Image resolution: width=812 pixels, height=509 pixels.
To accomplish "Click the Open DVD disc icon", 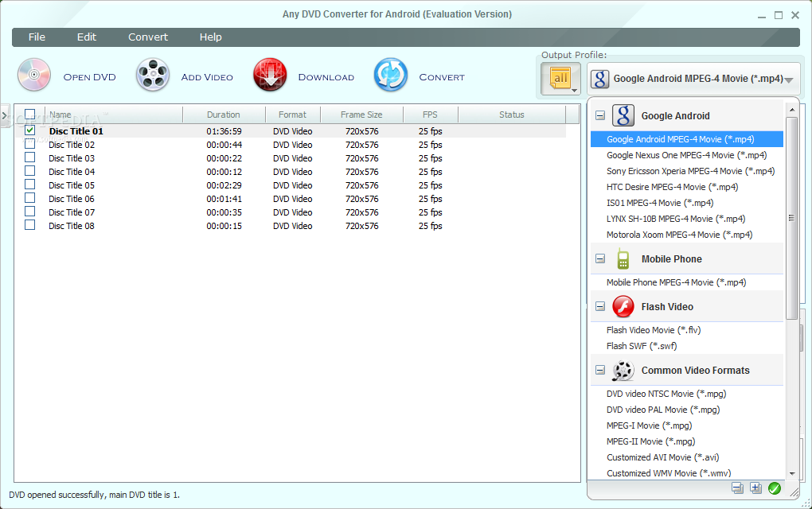I will click(34, 75).
